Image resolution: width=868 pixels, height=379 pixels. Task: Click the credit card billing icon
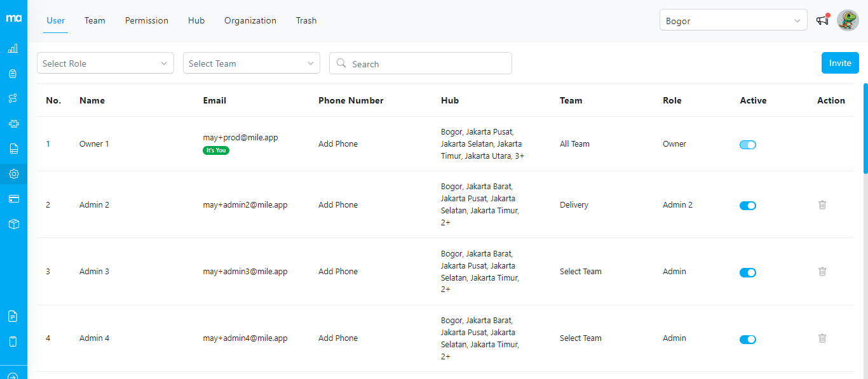pyautogui.click(x=13, y=199)
